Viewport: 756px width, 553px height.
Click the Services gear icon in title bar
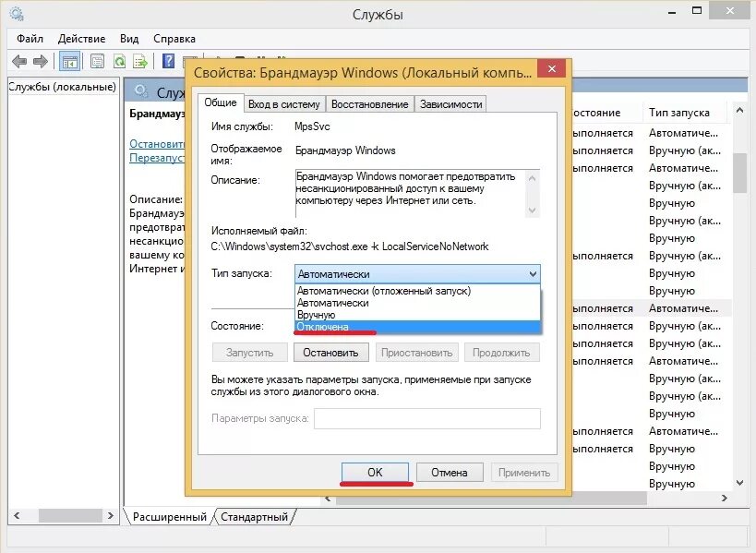[x=17, y=14]
